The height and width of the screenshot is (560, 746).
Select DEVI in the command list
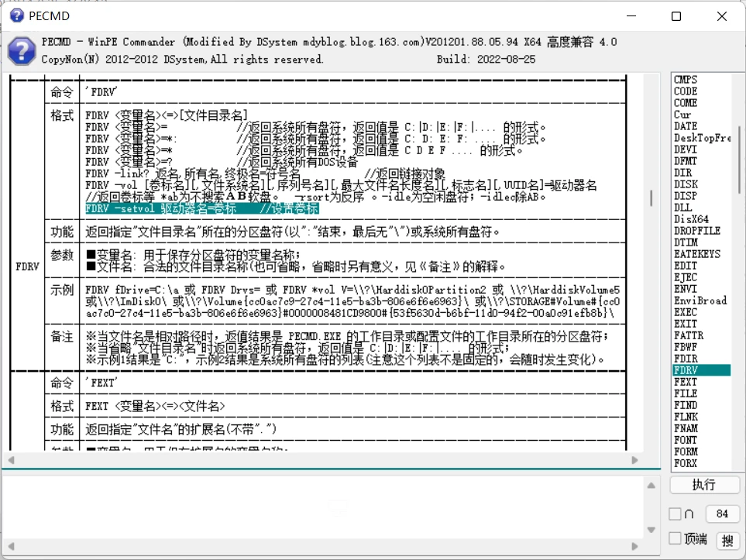click(x=686, y=149)
